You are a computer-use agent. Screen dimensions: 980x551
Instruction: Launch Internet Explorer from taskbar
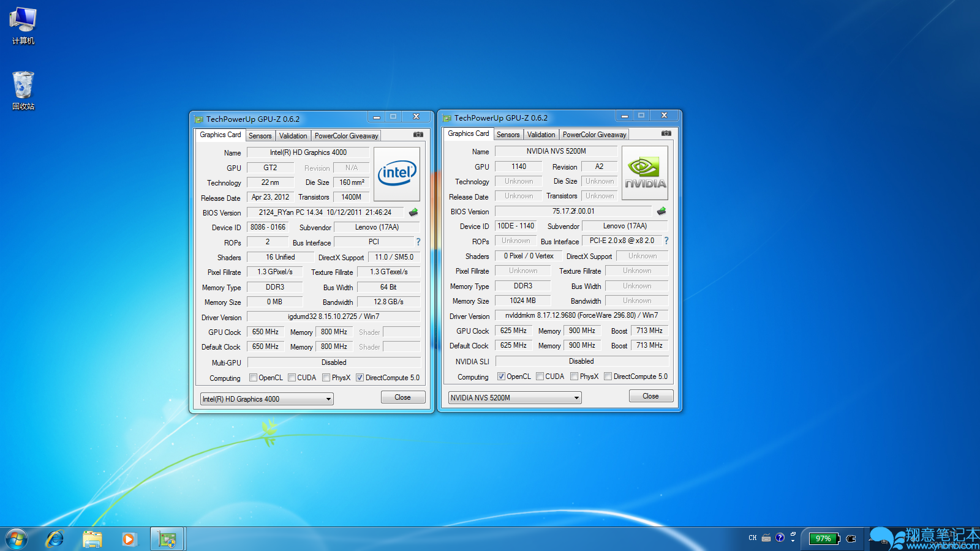coord(55,539)
